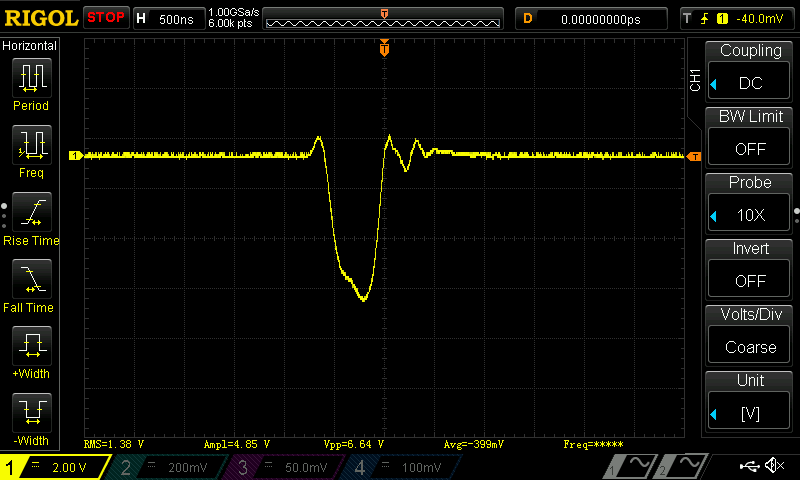Select channel 4 tab showing 100mV

(x=403, y=467)
